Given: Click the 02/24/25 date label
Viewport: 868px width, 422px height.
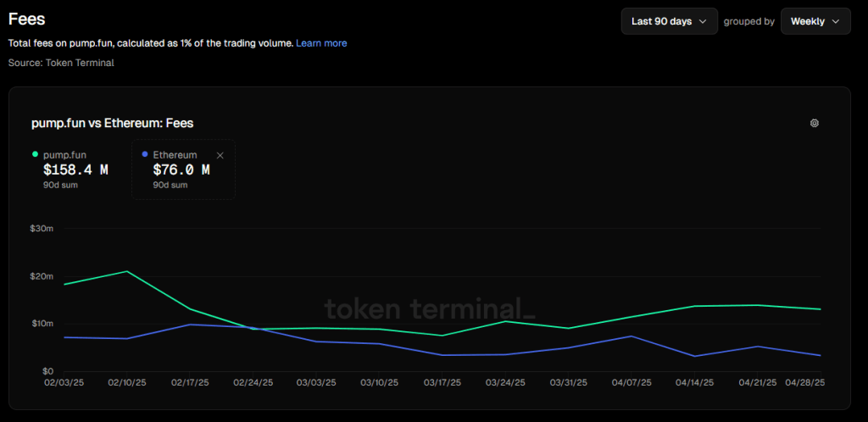Looking at the screenshot, I should (x=253, y=382).
